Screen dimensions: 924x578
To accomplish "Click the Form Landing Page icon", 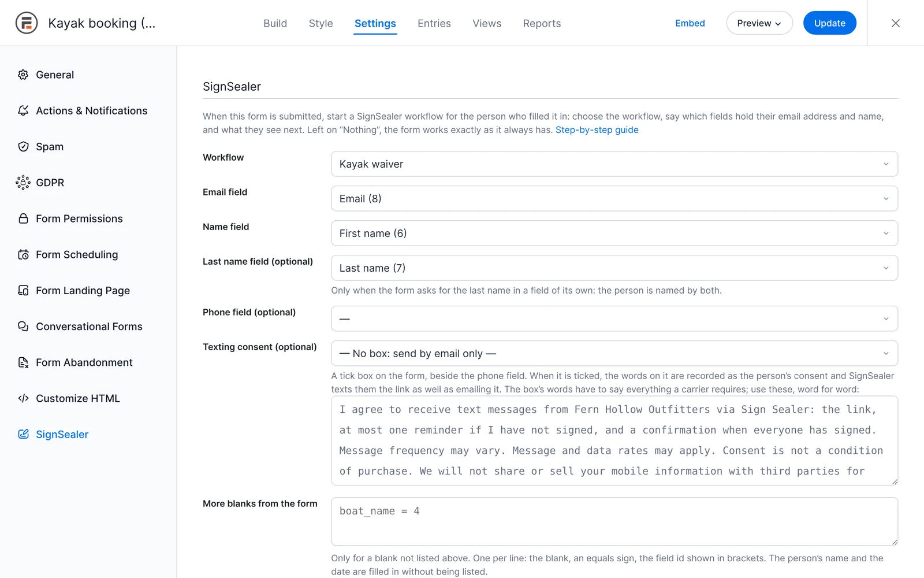I will 23,290.
